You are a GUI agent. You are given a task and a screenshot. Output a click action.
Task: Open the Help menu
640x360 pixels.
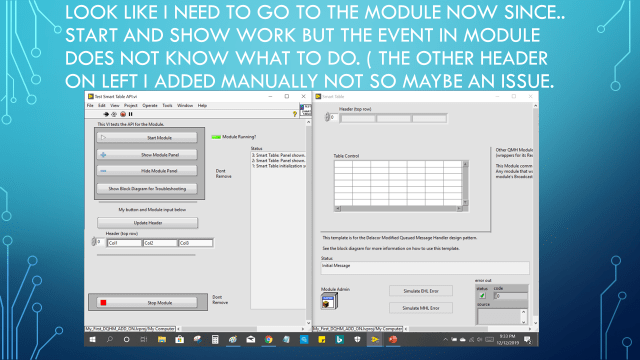pyautogui.click(x=202, y=106)
